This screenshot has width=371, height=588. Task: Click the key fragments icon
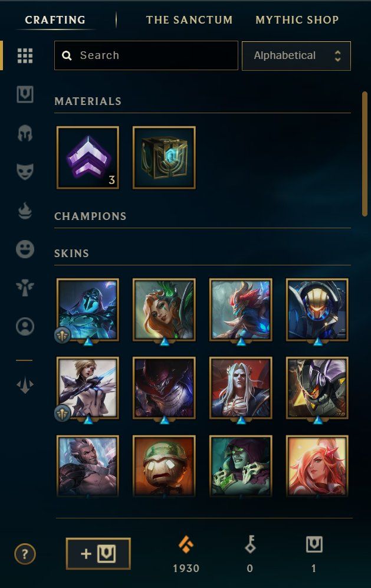(250, 544)
